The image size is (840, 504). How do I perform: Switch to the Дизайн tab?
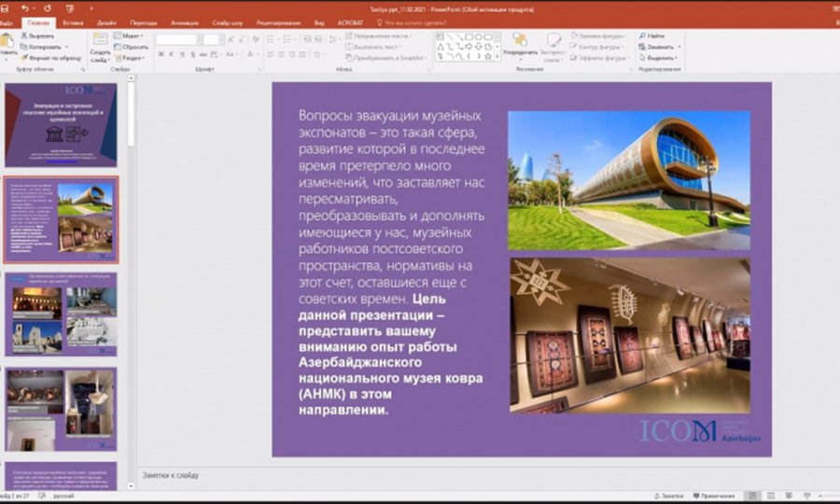pyautogui.click(x=106, y=23)
